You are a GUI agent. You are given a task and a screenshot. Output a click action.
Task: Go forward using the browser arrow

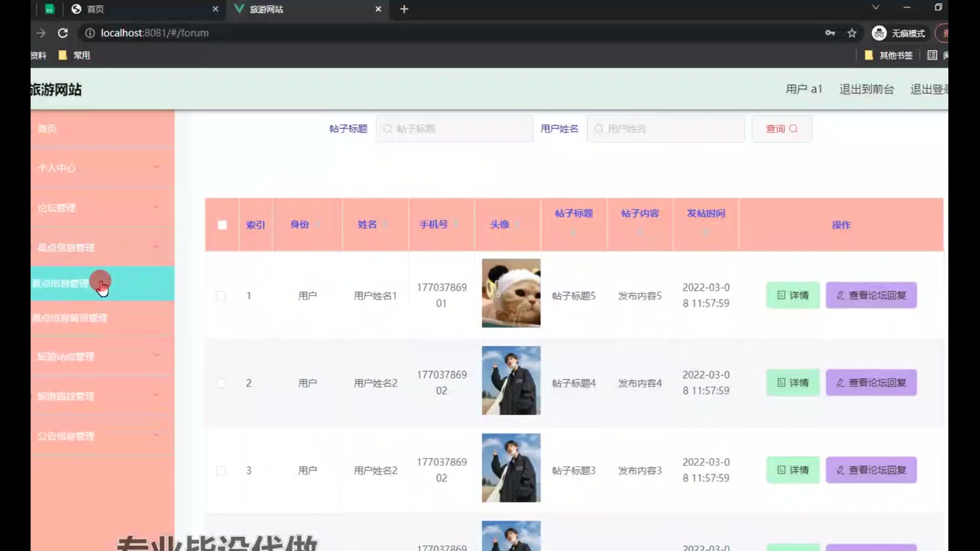click(41, 33)
